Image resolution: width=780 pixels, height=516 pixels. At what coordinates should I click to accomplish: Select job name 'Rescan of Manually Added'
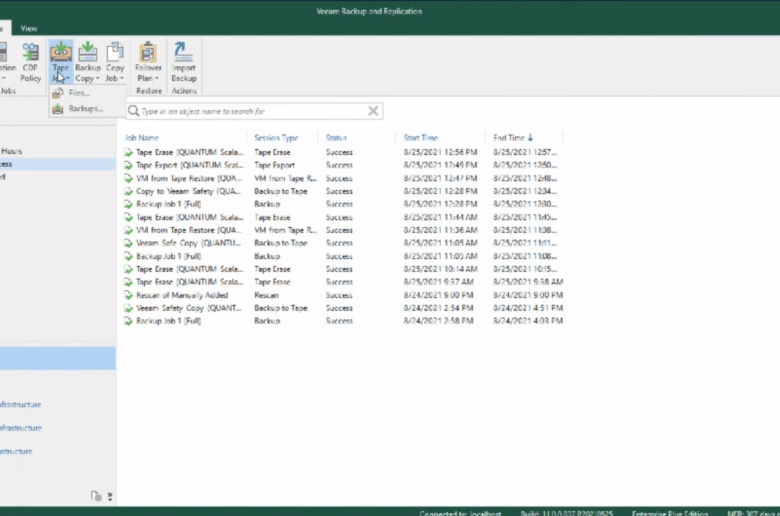[182, 295]
